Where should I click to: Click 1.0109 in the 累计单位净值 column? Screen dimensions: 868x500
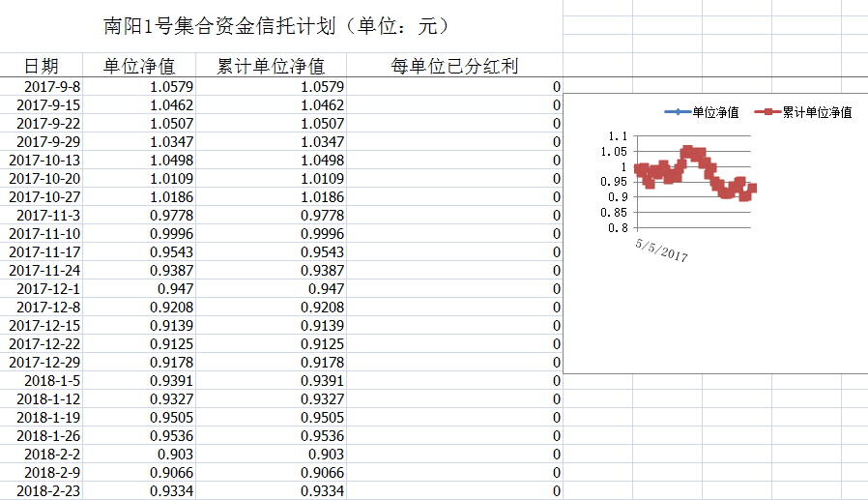click(x=271, y=179)
